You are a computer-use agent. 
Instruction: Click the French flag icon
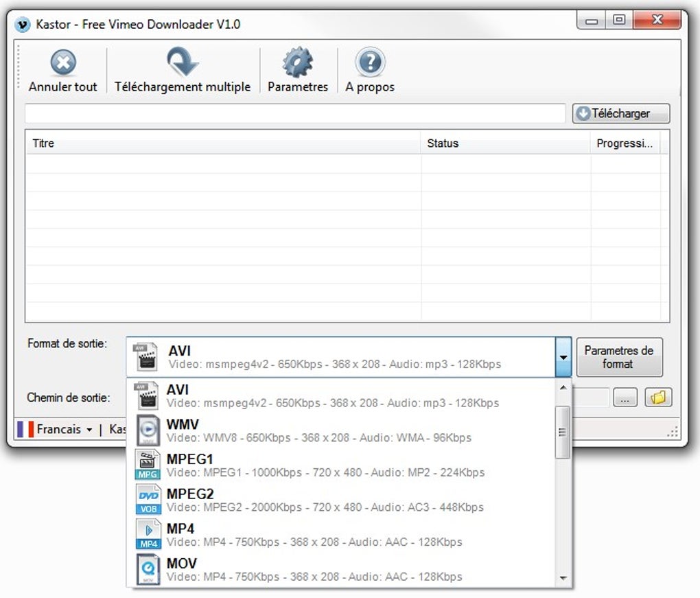click(25, 429)
